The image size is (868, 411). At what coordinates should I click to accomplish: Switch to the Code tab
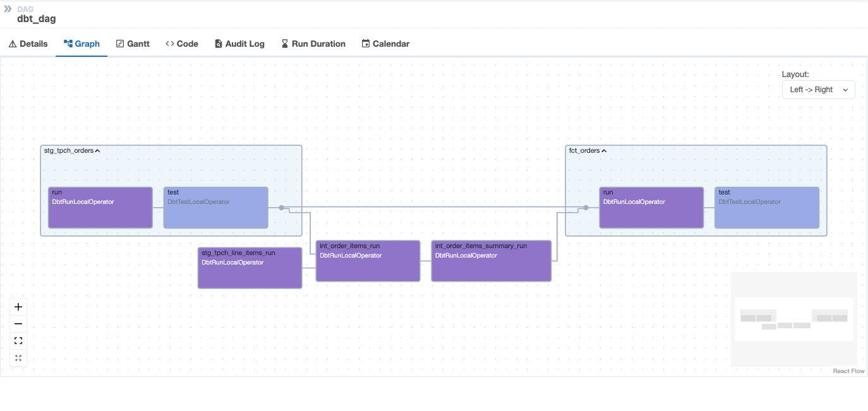[182, 43]
